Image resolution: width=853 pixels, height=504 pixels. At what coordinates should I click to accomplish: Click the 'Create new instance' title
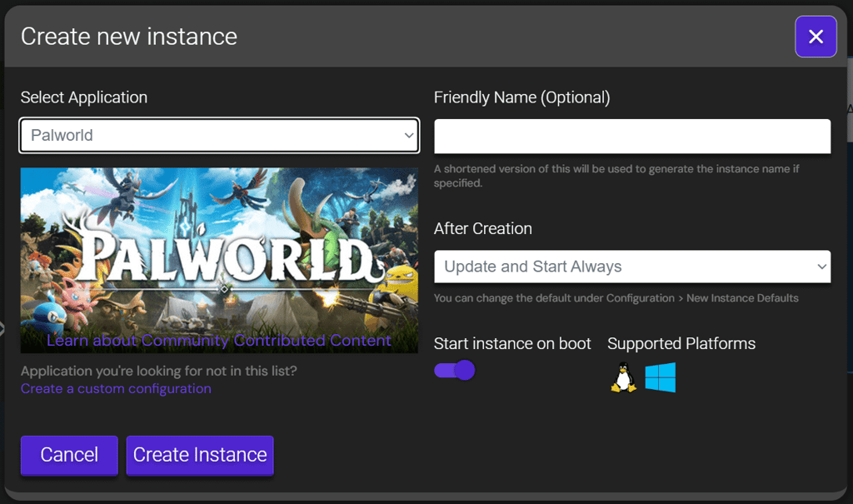[129, 37]
